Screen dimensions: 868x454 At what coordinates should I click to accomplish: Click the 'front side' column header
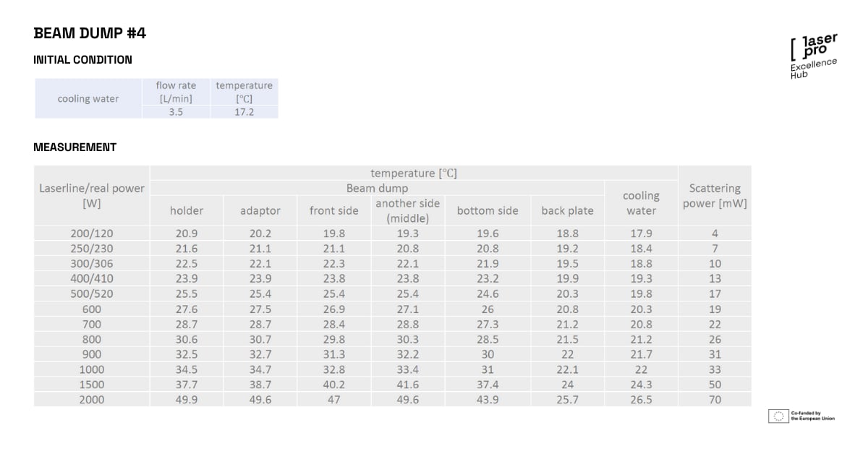pyautogui.click(x=333, y=210)
